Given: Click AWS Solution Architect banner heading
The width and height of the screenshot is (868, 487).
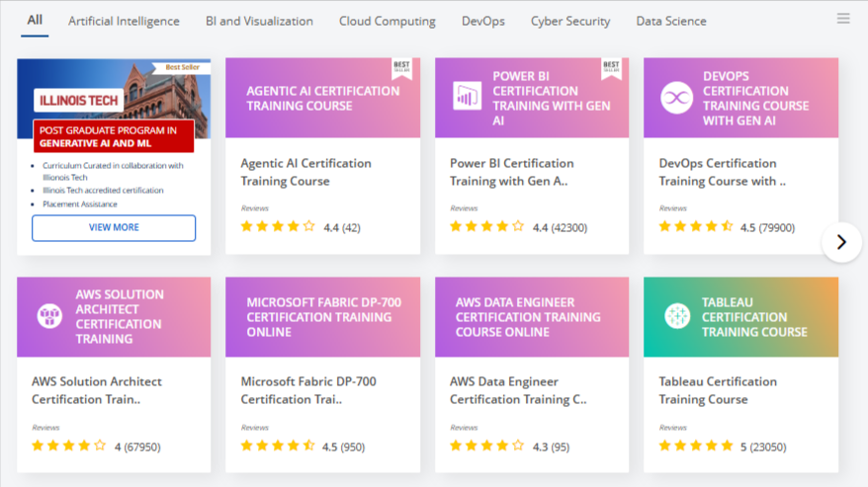Looking at the screenshot, I should click(x=120, y=316).
